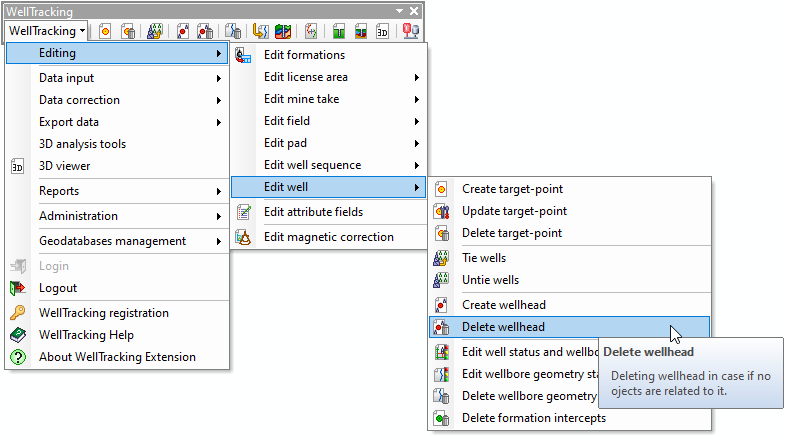The image size is (787, 437).
Task: Click Tie wells icon in toolbar
Action: [155, 32]
